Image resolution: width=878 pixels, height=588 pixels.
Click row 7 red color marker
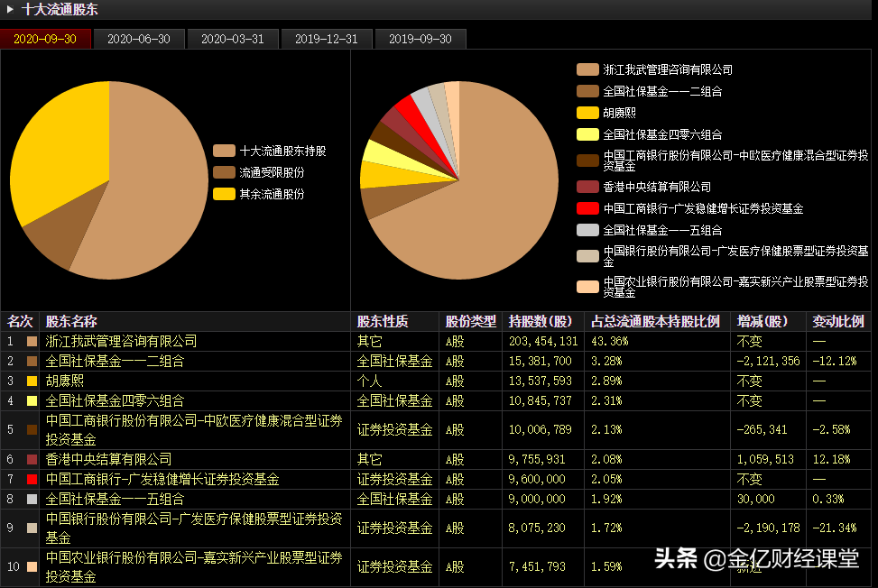point(32,480)
